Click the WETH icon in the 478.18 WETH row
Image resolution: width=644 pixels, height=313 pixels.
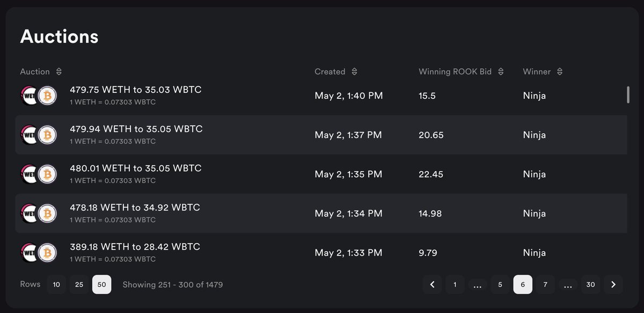point(28,213)
